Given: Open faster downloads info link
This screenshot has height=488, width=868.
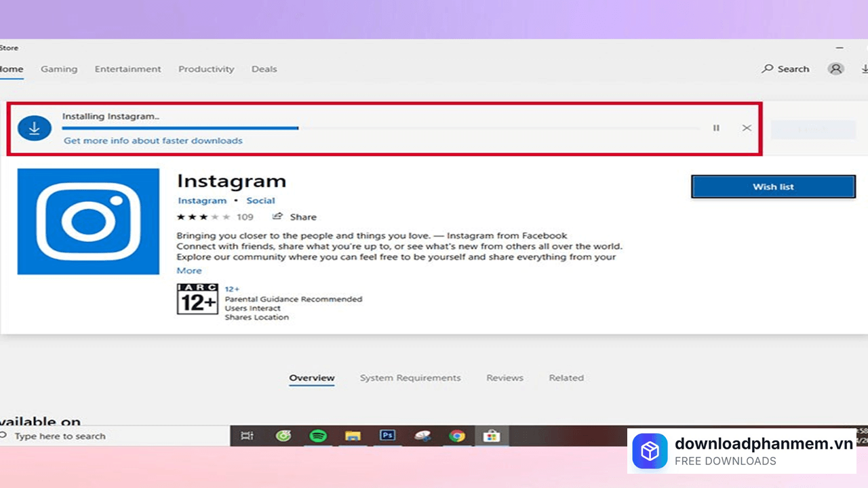Looking at the screenshot, I should click(x=153, y=140).
